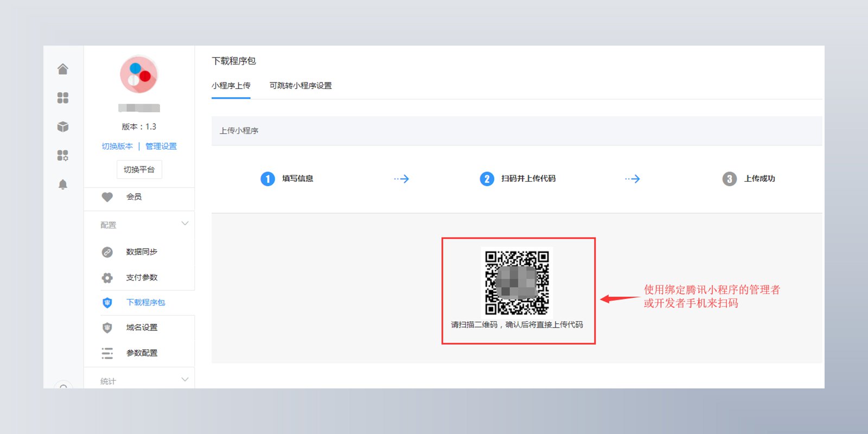Expand the 统计 section chevron
The image size is (868, 434).
(x=185, y=379)
